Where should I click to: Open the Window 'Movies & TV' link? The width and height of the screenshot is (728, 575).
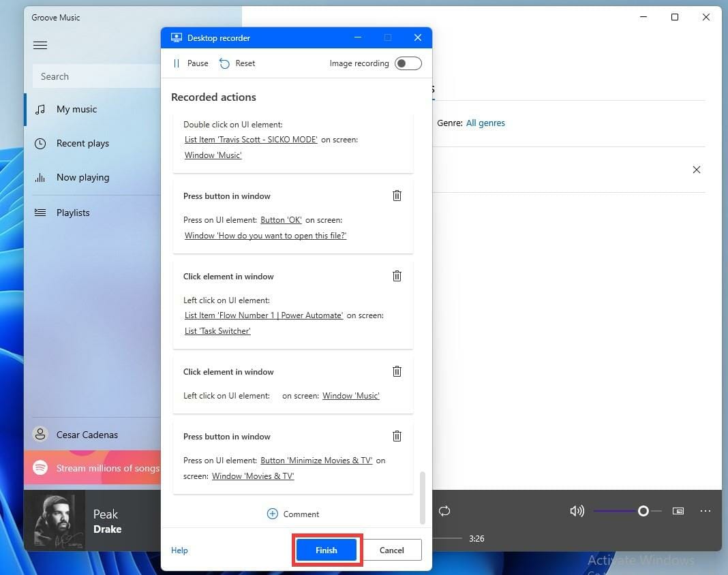[253, 476]
